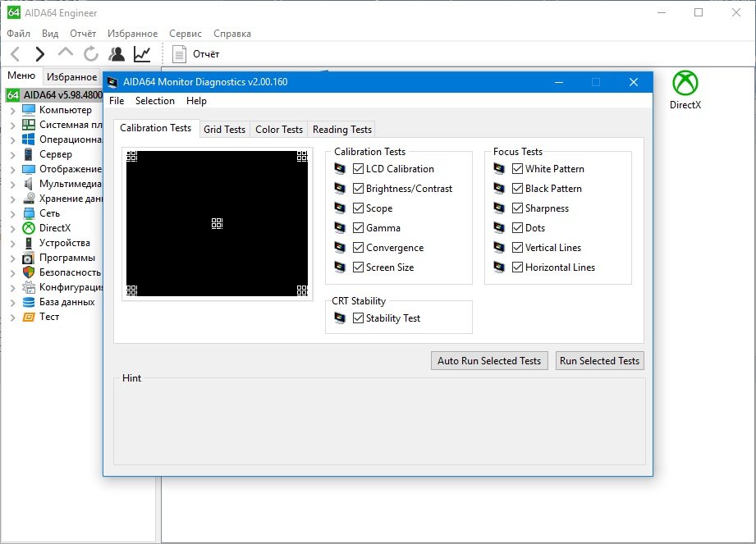Image resolution: width=756 pixels, height=544 pixels.
Task: Click Auto Run Selected Tests button
Action: (x=488, y=361)
